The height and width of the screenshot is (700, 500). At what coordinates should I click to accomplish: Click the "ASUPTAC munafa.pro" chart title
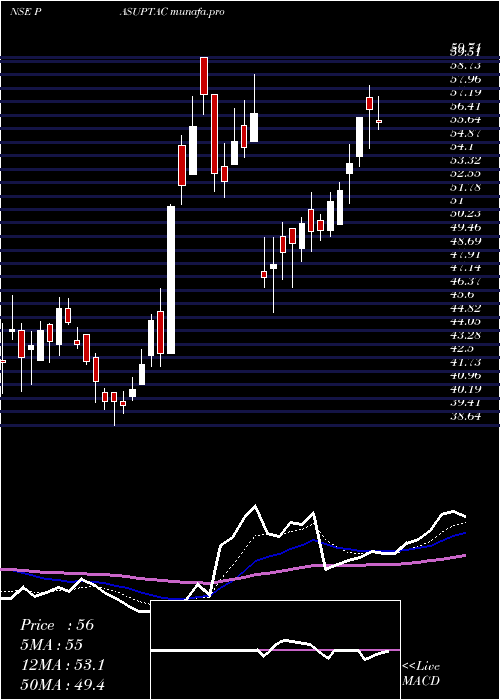point(172,12)
